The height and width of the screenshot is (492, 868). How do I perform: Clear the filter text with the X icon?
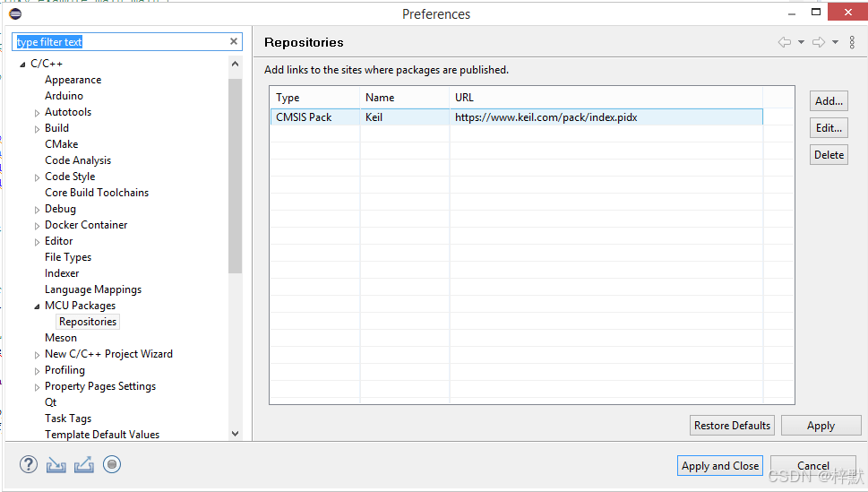(234, 41)
